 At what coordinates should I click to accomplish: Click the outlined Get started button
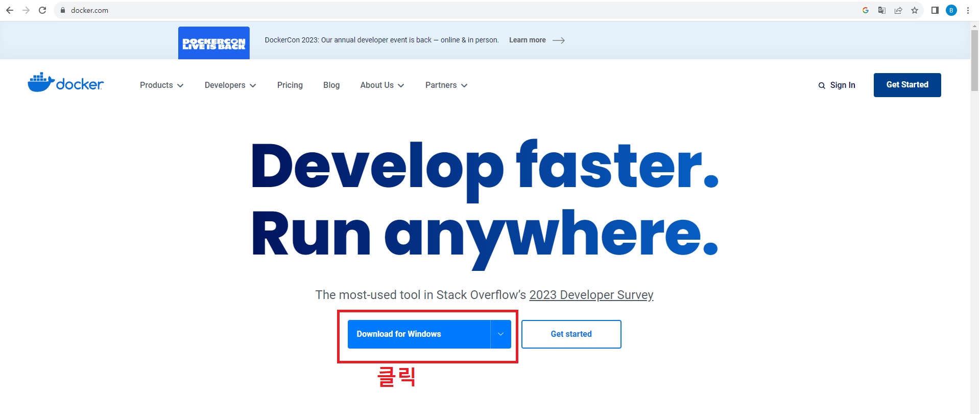coord(571,334)
